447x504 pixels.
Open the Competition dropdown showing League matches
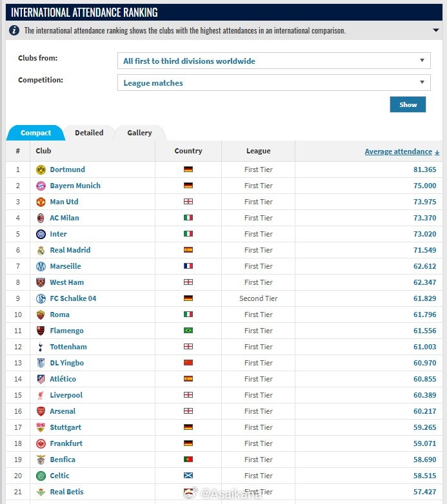274,82
